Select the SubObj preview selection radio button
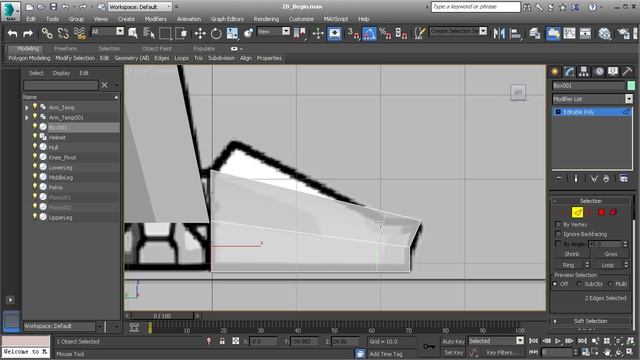640x360 pixels. click(579, 284)
